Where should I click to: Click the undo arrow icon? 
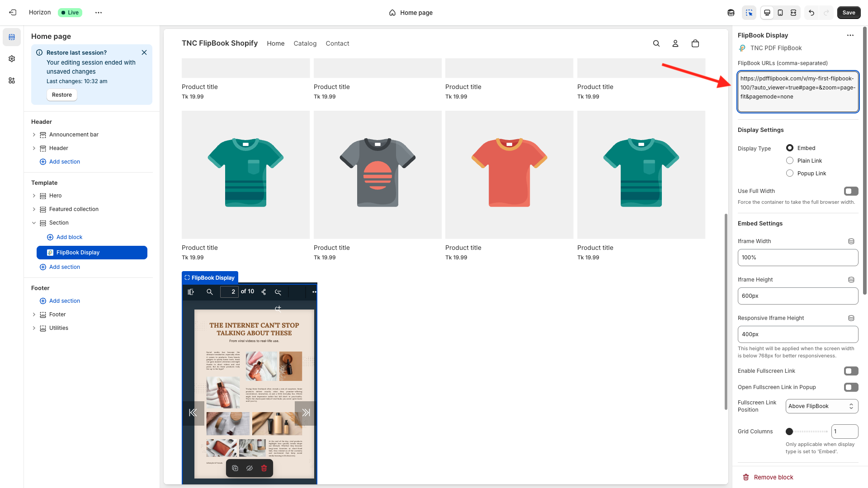[811, 13]
